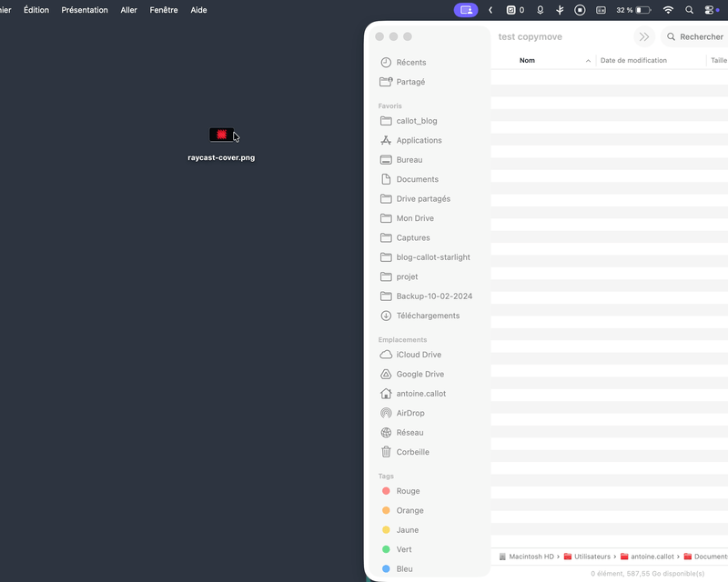This screenshot has height=582, width=728.
Task: Select iCloud Drive in sidebar
Action: pos(418,355)
